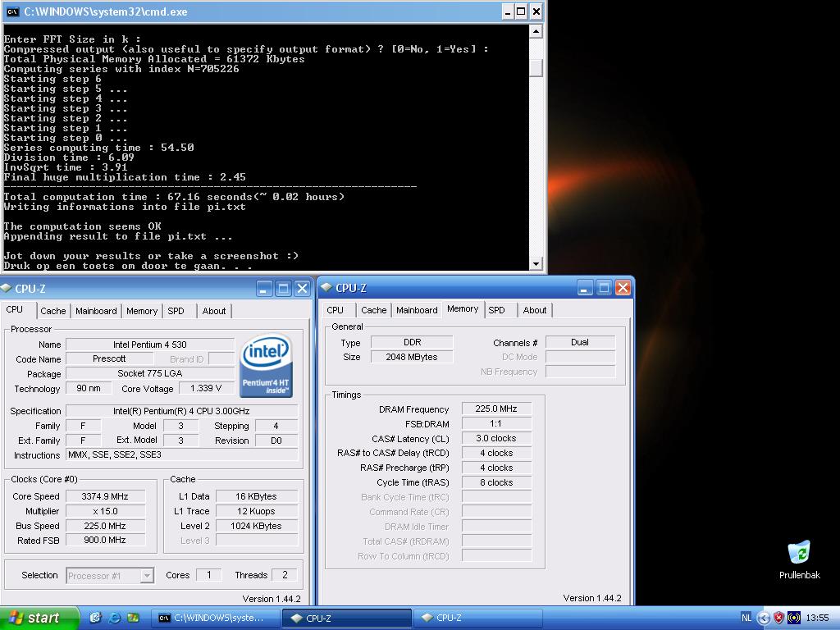Switch to first CPU-Z taskbar button
The height and width of the screenshot is (630, 840).
pos(347,618)
